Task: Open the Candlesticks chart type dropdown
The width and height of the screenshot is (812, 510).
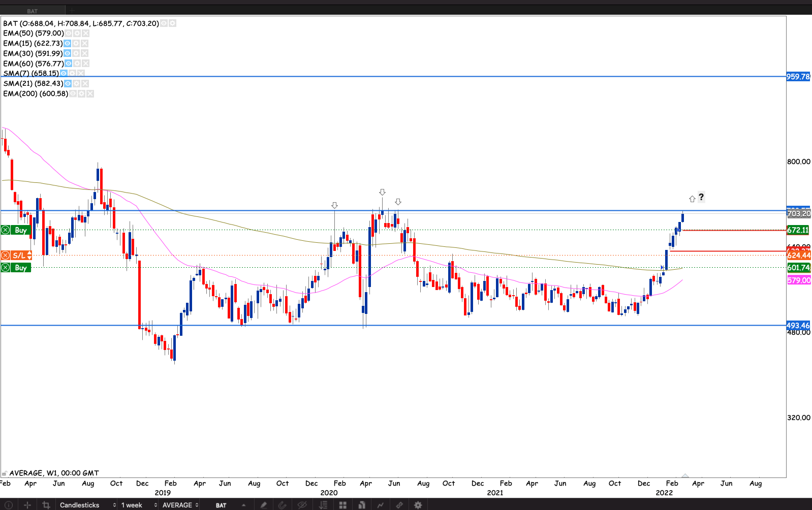Action: pos(87,505)
